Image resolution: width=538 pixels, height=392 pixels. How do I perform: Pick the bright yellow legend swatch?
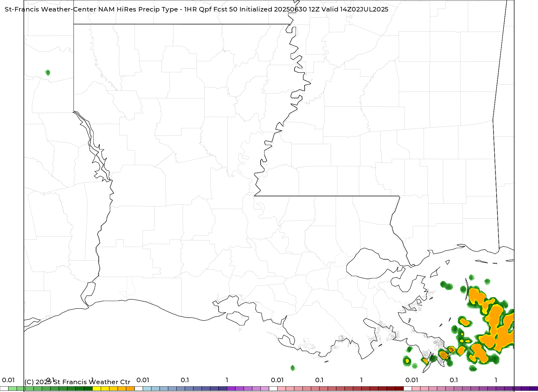pyautogui.click(x=97, y=389)
